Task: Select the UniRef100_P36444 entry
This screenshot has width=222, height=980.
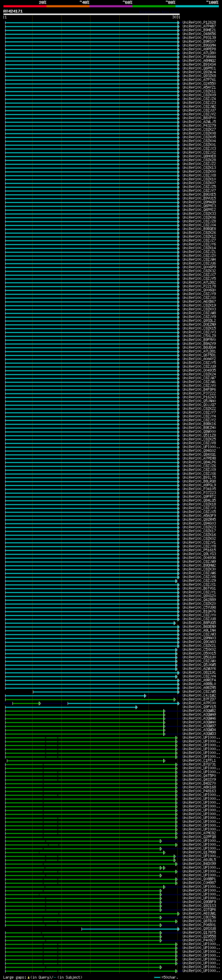Action: click(199, 57)
